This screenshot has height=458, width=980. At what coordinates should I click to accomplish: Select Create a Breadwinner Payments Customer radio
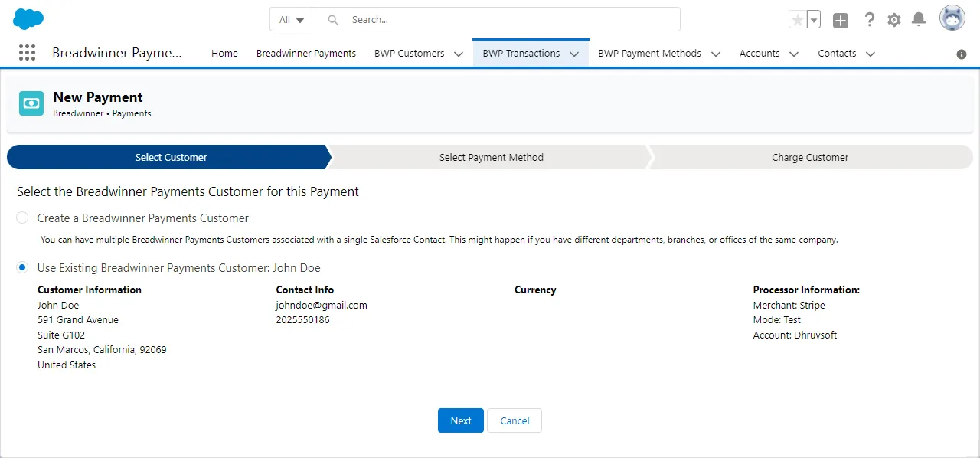click(x=22, y=218)
